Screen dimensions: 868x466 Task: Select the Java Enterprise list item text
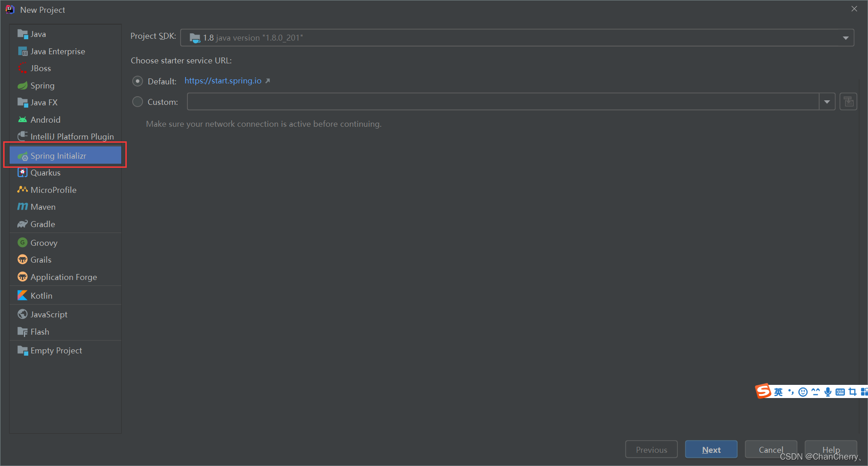pyautogui.click(x=58, y=52)
